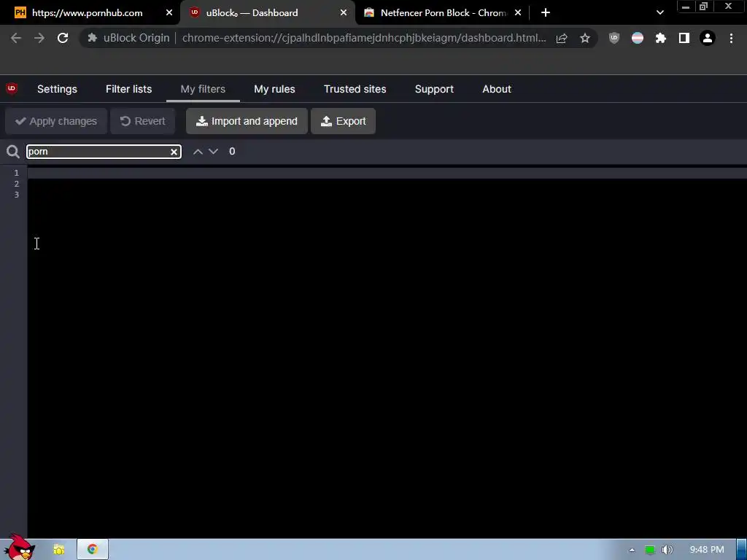The width and height of the screenshot is (747, 560).
Task: Click the show desktop strip
Action: pos(742,550)
